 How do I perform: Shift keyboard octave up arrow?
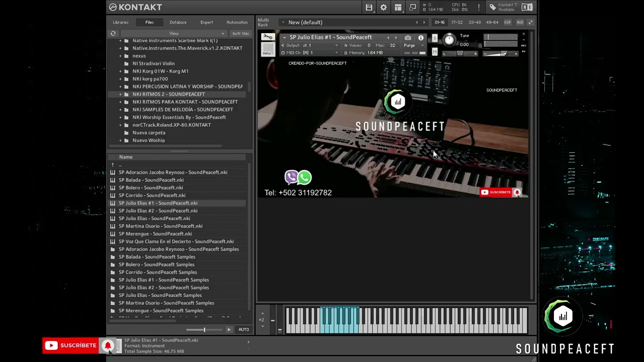click(262, 313)
